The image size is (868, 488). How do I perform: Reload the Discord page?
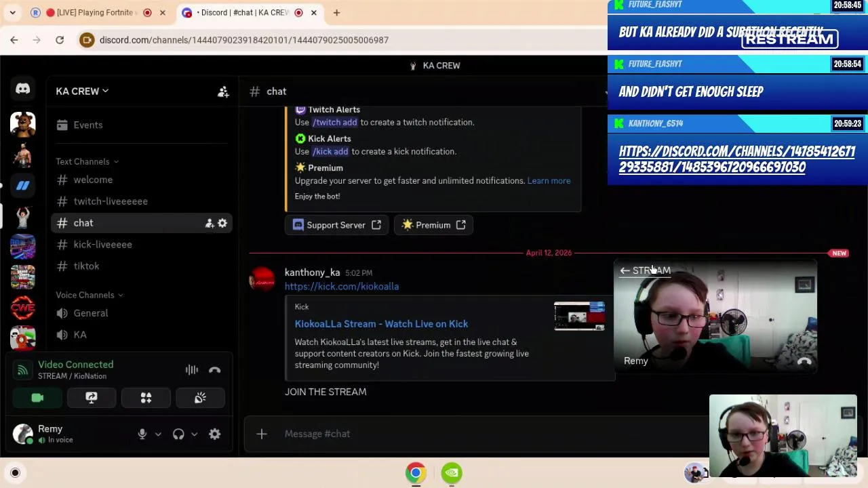(x=60, y=40)
